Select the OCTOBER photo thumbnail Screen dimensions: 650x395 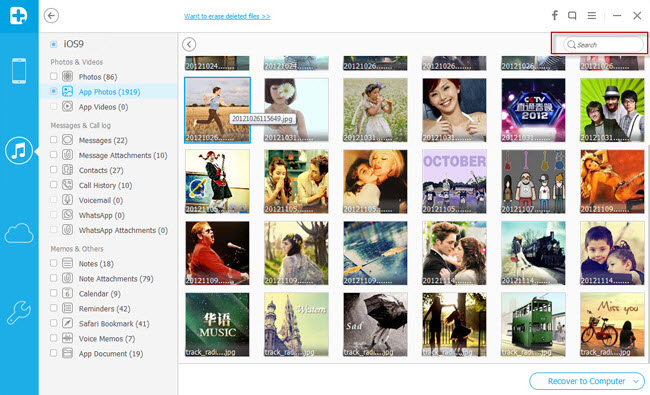[454, 182]
